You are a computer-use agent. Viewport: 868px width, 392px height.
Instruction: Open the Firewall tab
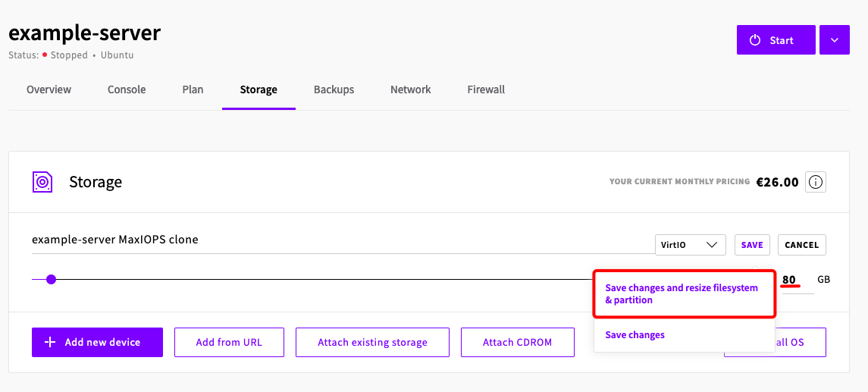[x=486, y=89]
